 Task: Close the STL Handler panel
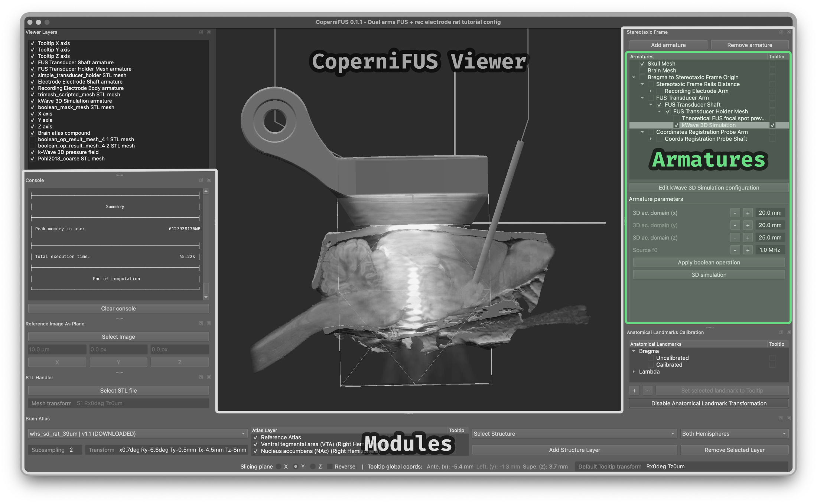click(209, 377)
